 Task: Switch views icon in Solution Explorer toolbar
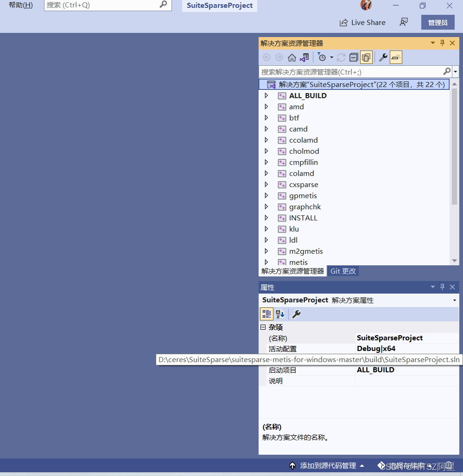tap(304, 57)
